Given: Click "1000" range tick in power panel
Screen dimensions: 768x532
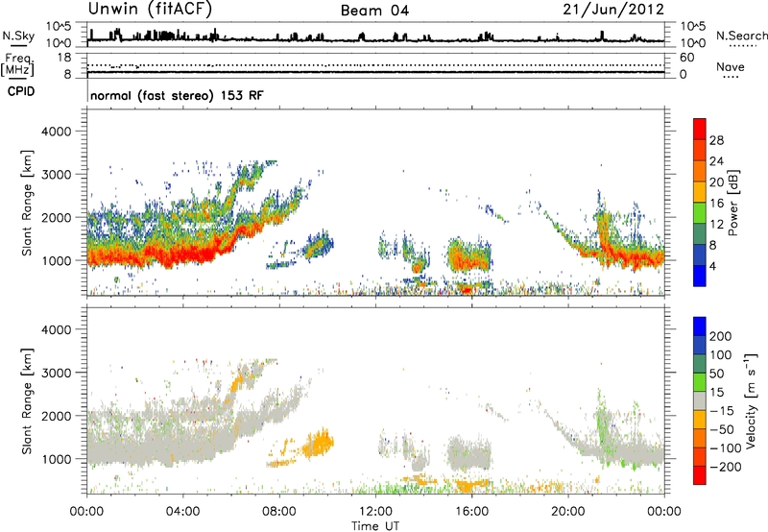Looking at the screenshot, I should (56, 260).
